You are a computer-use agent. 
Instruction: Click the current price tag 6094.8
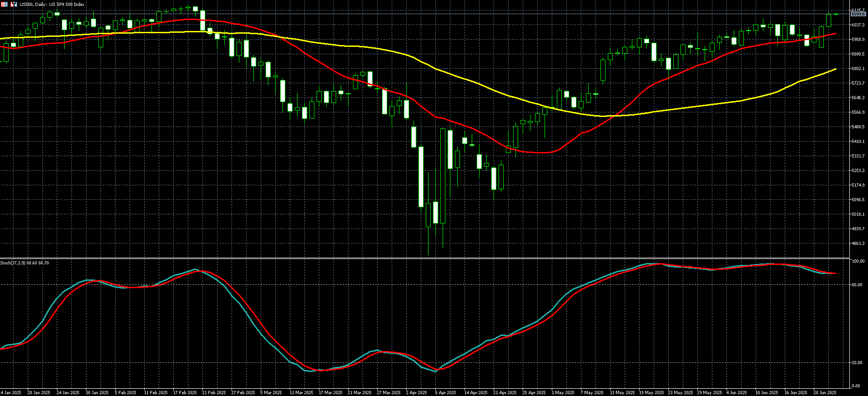858,14
